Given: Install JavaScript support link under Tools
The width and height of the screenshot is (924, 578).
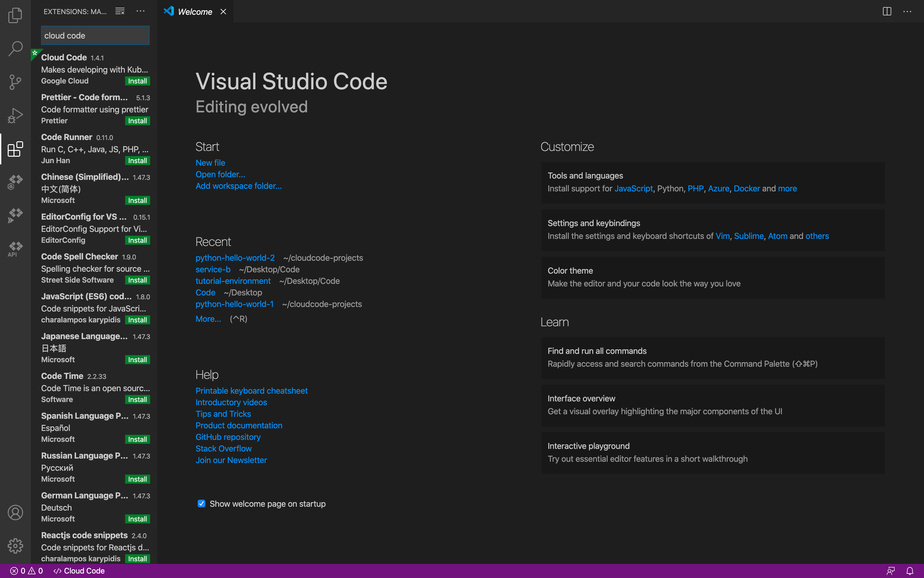Looking at the screenshot, I should 633,188.
